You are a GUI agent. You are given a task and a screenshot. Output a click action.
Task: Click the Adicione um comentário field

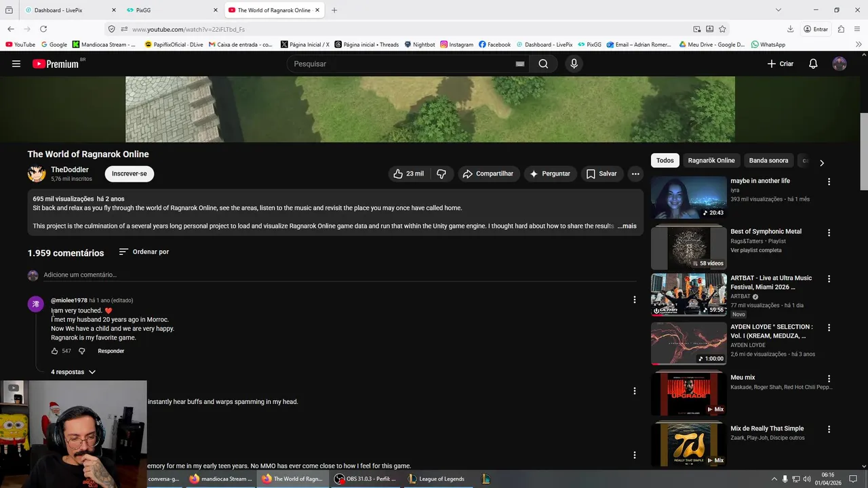pos(339,274)
